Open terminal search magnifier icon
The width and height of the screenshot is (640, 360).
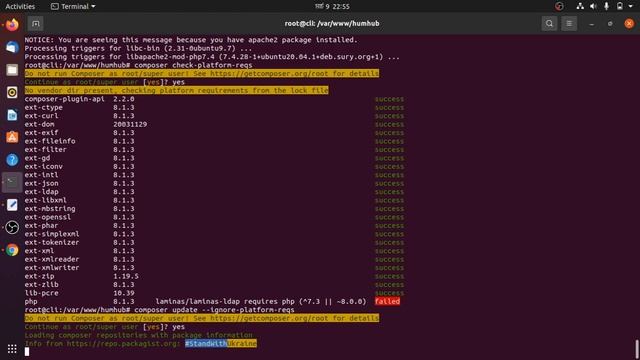click(x=549, y=23)
